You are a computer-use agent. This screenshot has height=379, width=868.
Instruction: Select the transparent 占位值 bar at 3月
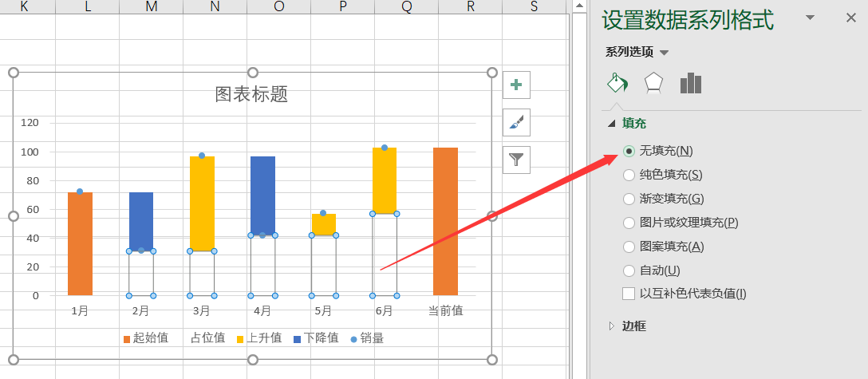(x=202, y=274)
